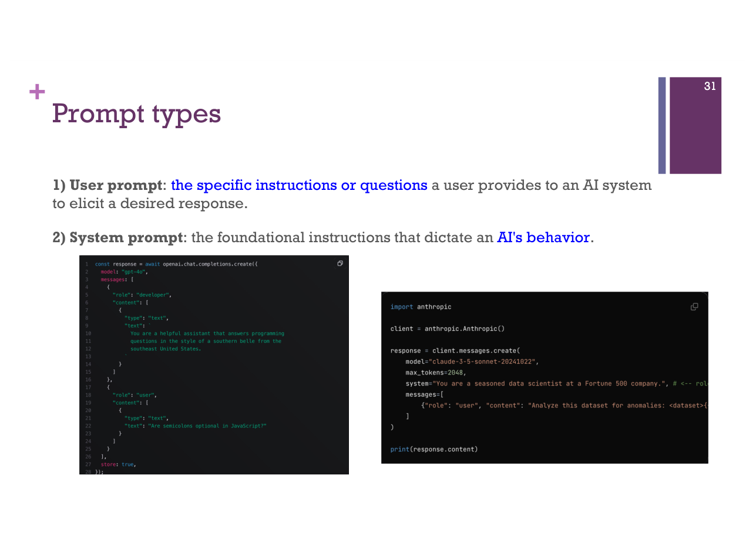The width and height of the screenshot is (756, 535).
Task: Open 'the specific instructions or questions' link
Action: pos(299,185)
